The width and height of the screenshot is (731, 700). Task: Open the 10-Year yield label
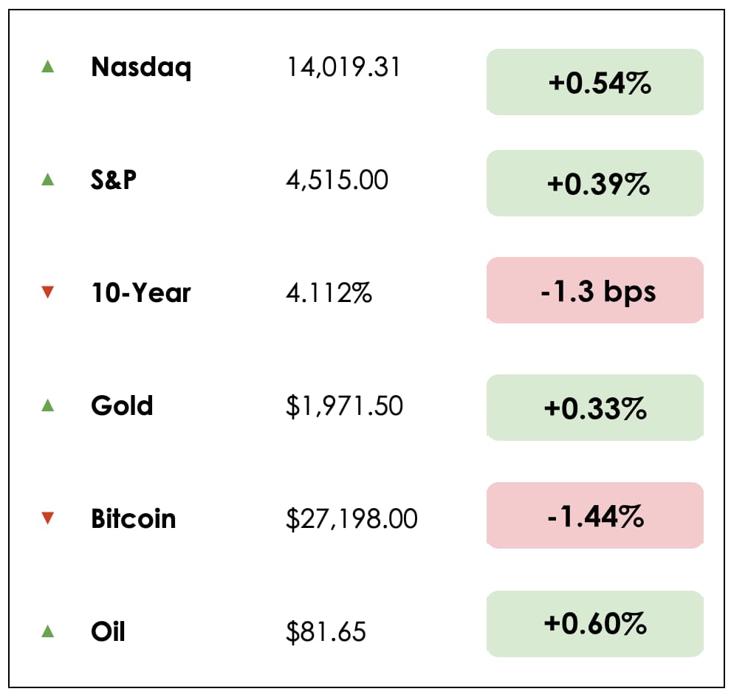(141, 293)
